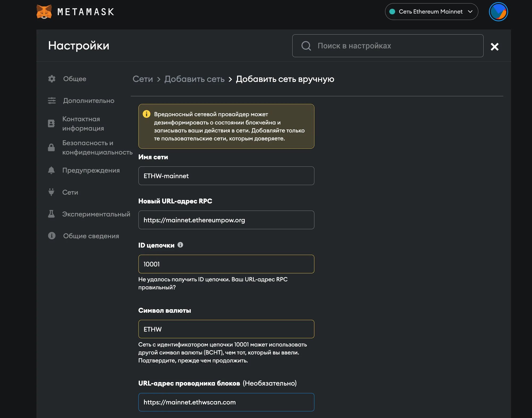The width and height of the screenshot is (532, 418).
Task: Open Контактная информация section
Action: pyautogui.click(x=83, y=123)
